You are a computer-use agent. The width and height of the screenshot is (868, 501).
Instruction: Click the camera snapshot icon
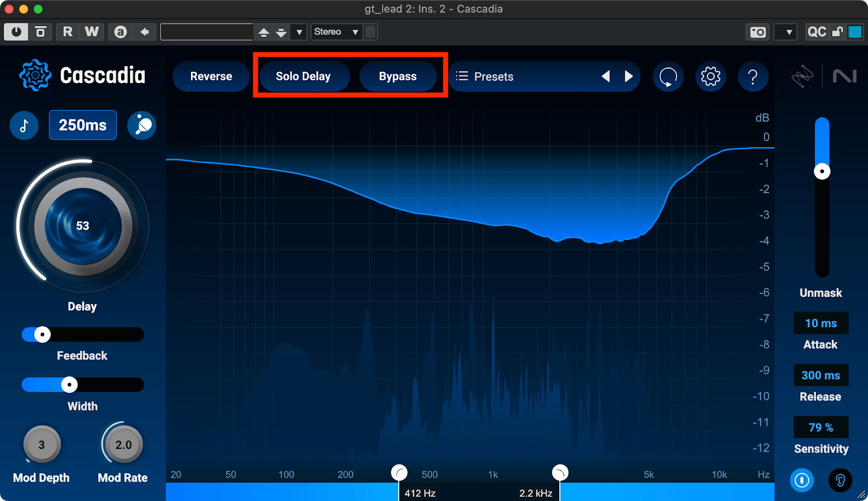coord(758,32)
